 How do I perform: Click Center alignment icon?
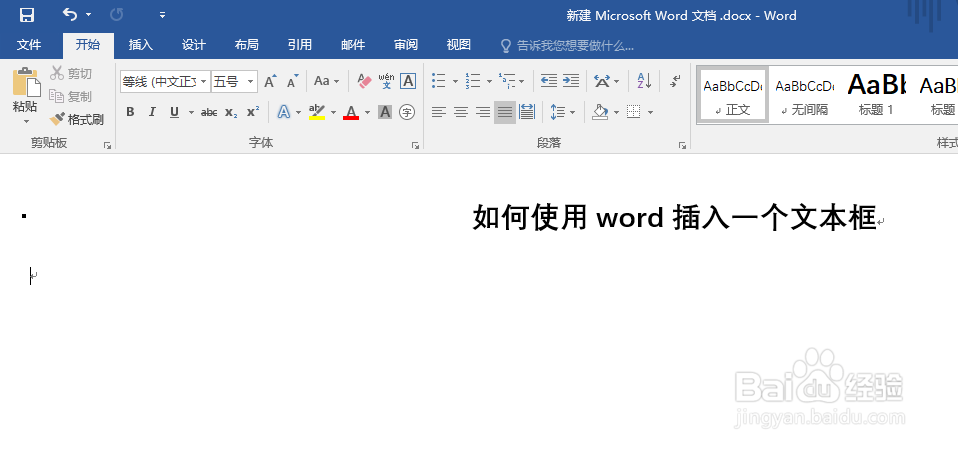tap(461, 112)
